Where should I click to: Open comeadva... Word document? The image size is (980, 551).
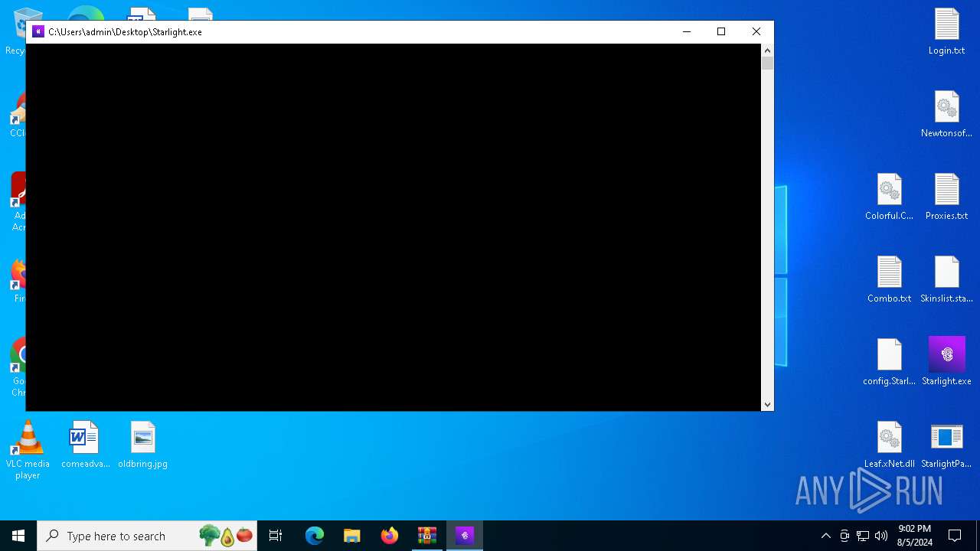(85, 445)
